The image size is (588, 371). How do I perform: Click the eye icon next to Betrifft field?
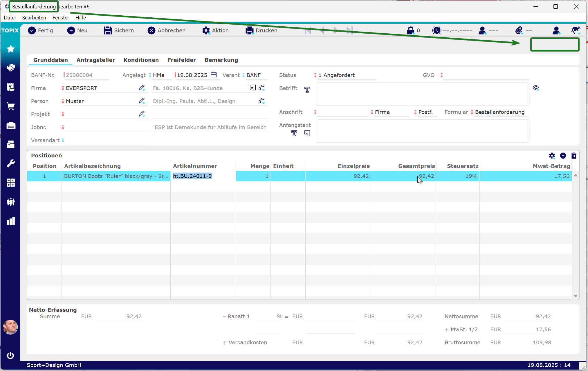536,88
